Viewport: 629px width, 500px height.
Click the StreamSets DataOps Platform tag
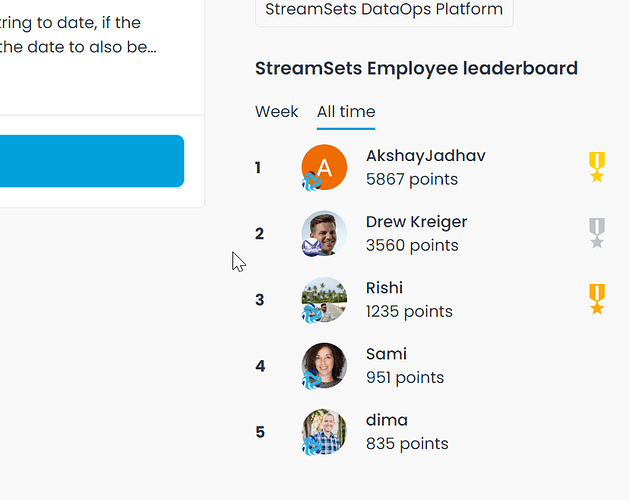[x=384, y=10]
